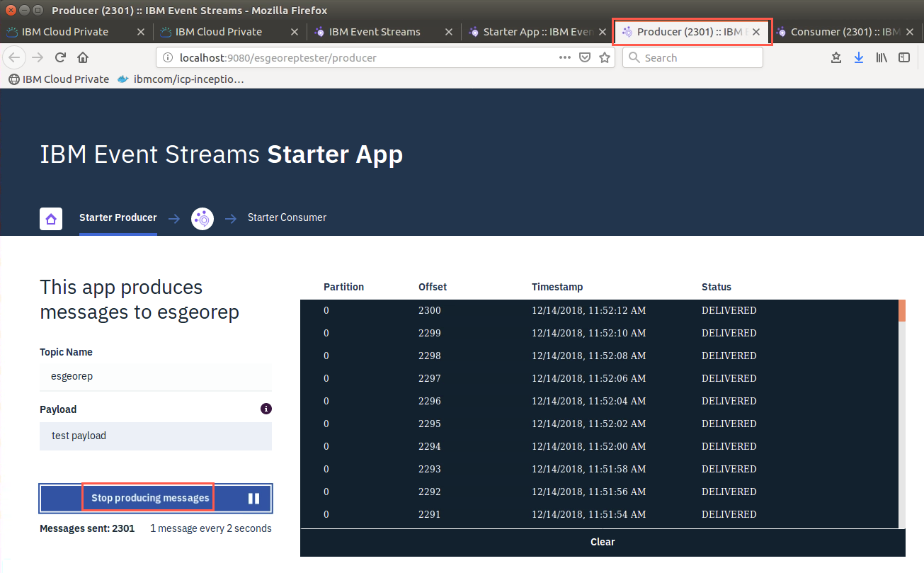
Task: Open the Firefox Library
Action: [x=882, y=58]
